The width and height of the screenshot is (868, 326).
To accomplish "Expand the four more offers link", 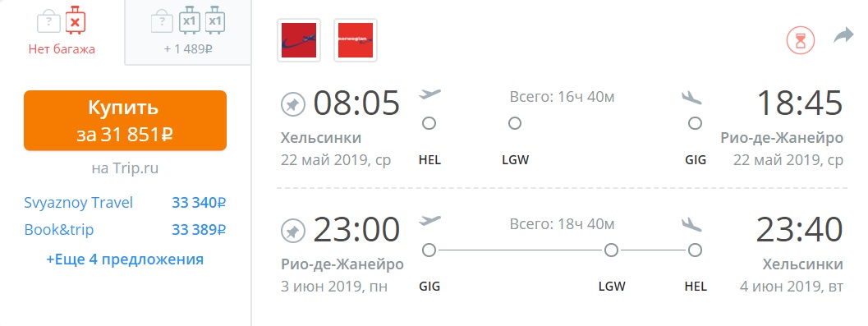I will tap(125, 259).
